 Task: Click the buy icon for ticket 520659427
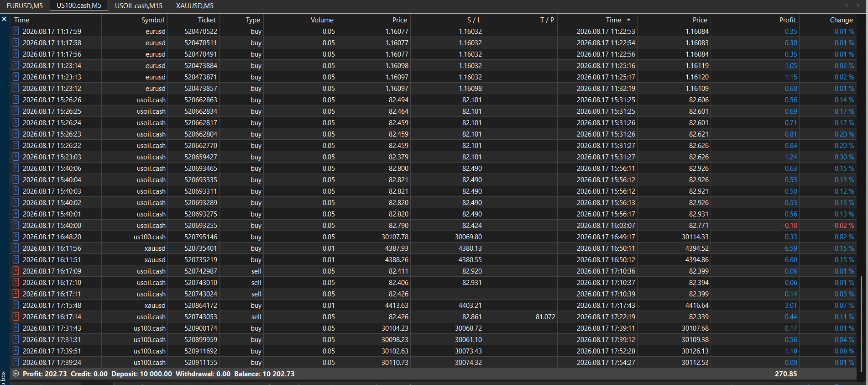click(x=16, y=157)
